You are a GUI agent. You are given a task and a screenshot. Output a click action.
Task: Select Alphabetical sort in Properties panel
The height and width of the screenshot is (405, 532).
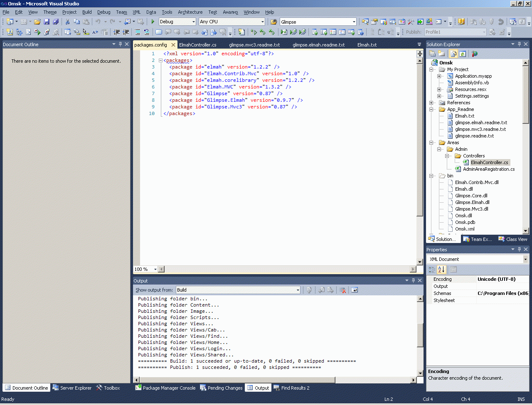(x=441, y=270)
